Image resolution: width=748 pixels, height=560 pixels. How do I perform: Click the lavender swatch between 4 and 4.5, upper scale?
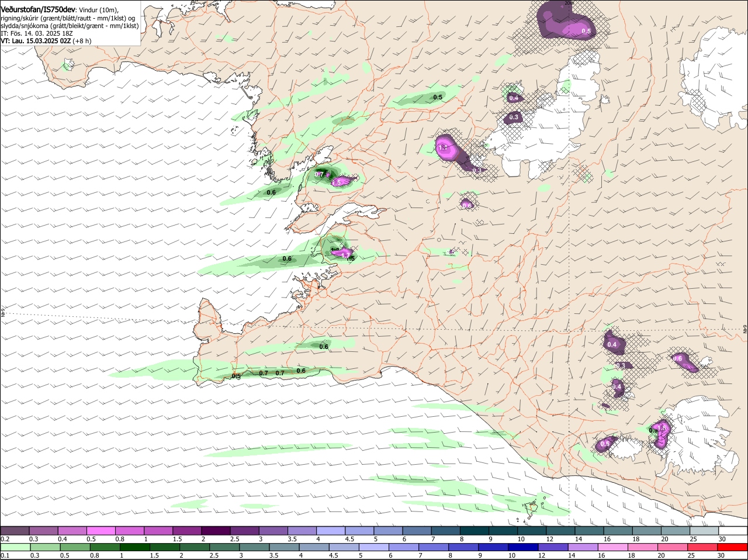click(x=331, y=530)
